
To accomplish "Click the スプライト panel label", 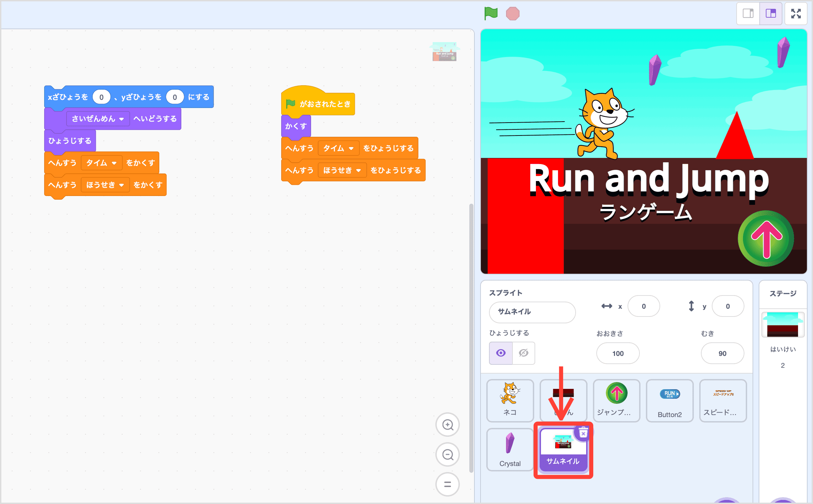I will coord(506,293).
